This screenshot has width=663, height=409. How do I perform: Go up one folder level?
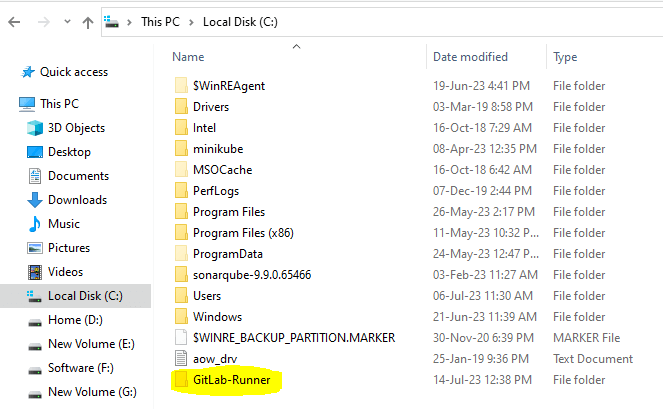[x=88, y=22]
